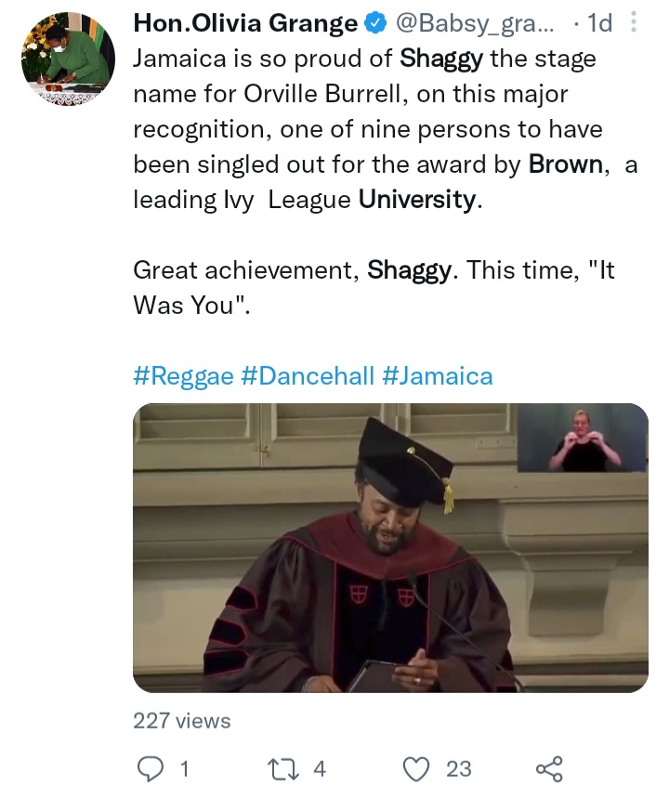
Task: Open the 1d timestamp of the tweet
Action: [x=599, y=23]
